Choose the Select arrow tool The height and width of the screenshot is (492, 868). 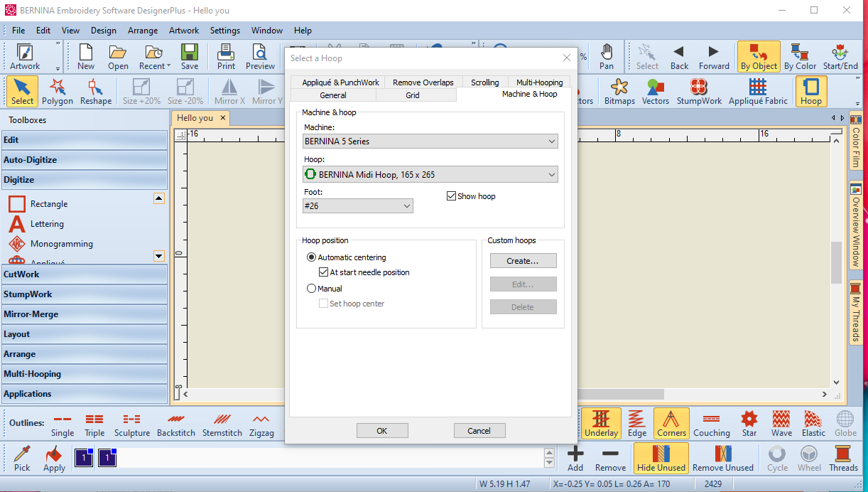click(x=22, y=92)
